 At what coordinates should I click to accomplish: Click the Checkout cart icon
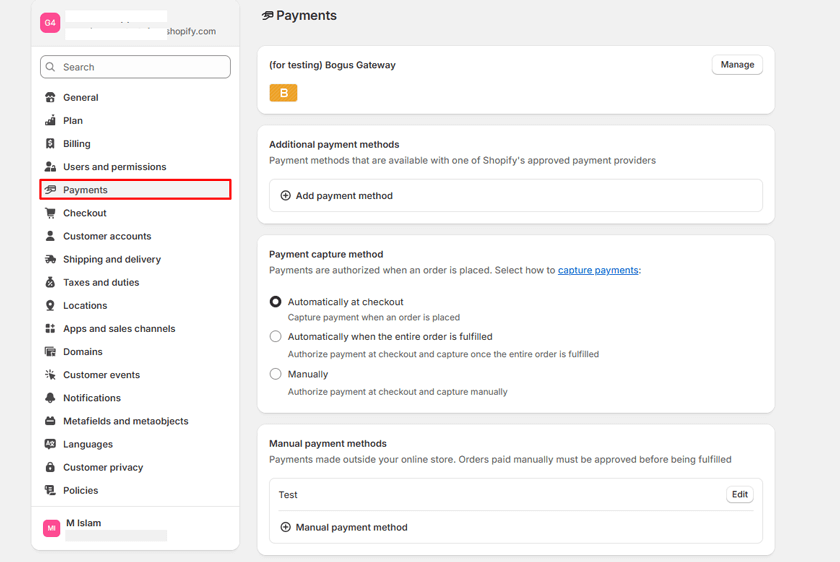tap(50, 213)
